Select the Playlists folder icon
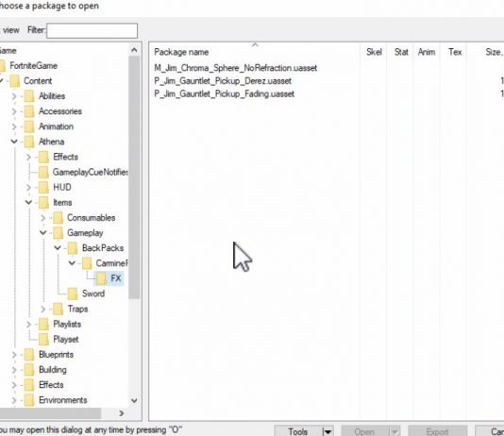Image resolution: width=504 pixels, height=436 pixels. [x=43, y=325]
